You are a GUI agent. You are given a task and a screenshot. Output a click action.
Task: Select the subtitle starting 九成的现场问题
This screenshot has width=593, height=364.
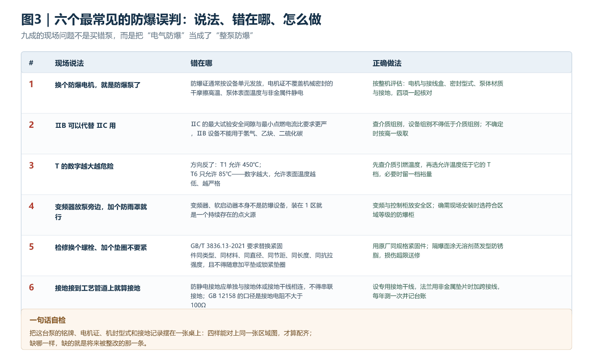point(137,36)
